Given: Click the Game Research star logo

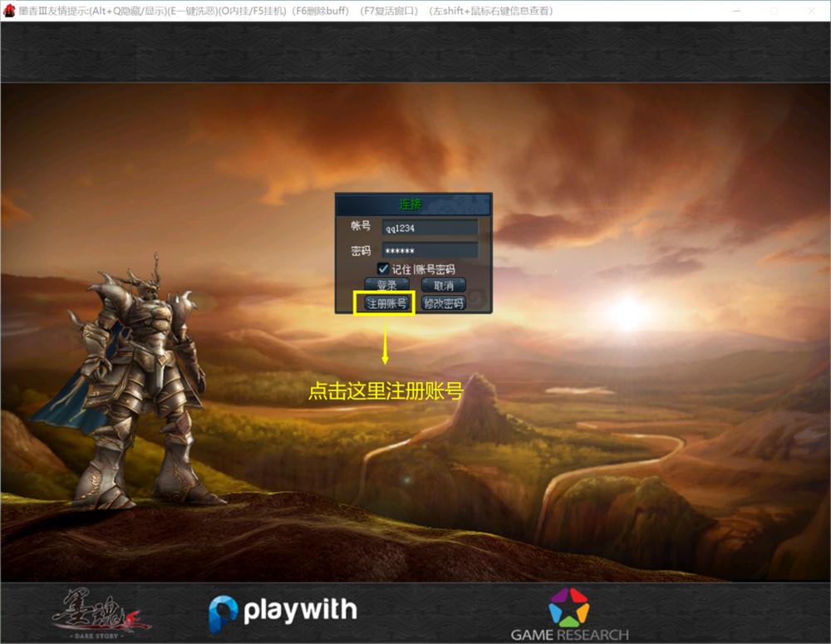Looking at the screenshot, I should coord(569,607).
